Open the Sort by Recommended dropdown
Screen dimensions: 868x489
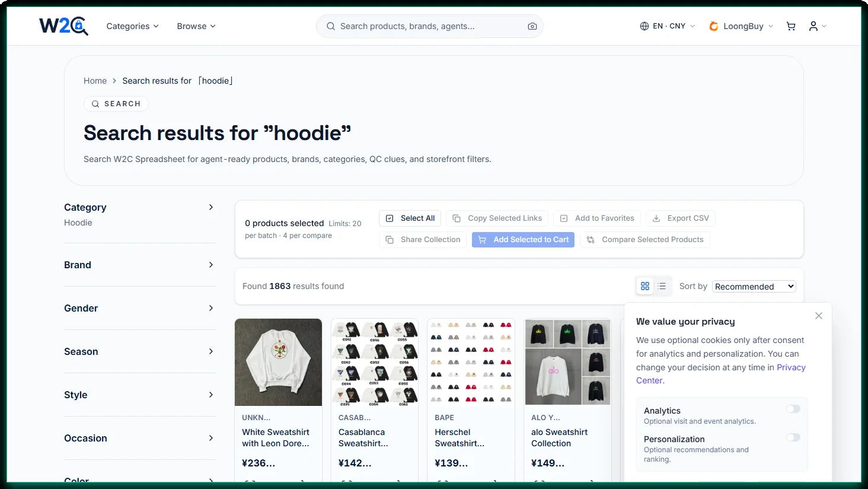(x=754, y=287)
